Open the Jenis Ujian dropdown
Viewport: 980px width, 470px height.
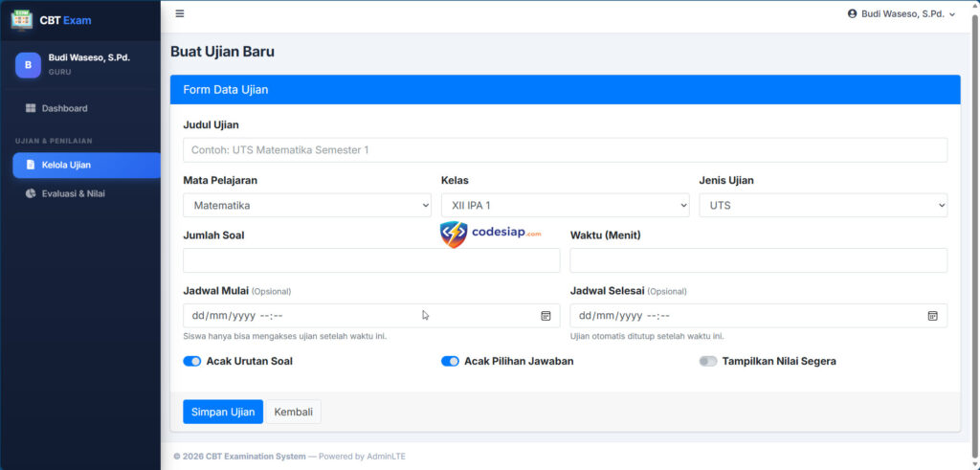click(x=822, y=205)
